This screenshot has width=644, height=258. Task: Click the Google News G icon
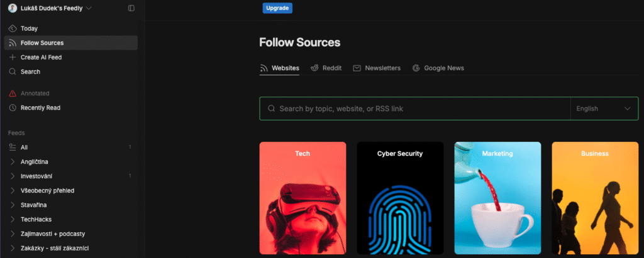[x=416, y=68]
